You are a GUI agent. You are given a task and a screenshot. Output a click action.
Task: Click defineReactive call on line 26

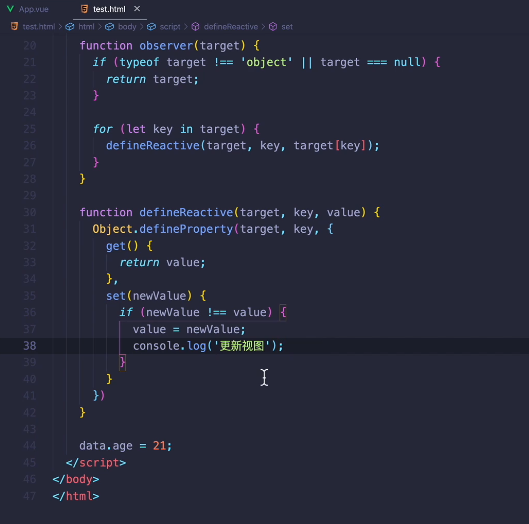click(x=153, y=146)
